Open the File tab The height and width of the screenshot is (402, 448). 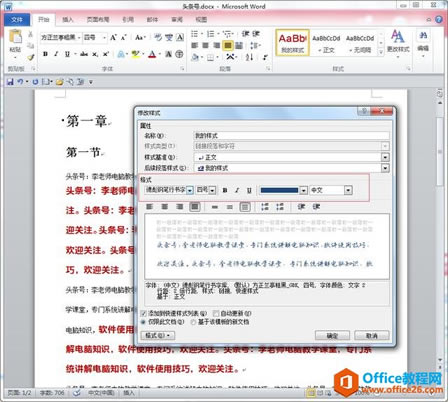click(x=17, y=20)
